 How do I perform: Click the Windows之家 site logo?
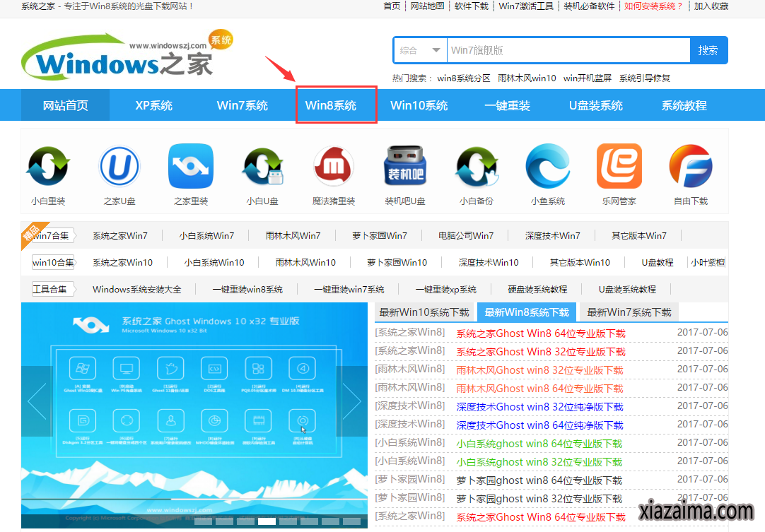tap(126, 54)
